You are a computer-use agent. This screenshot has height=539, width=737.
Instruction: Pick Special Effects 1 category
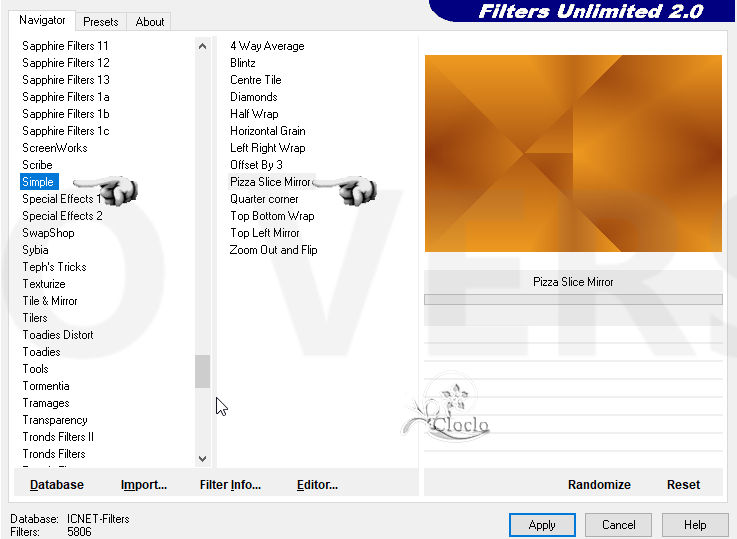pyautogui.click(x=61, y=199)
